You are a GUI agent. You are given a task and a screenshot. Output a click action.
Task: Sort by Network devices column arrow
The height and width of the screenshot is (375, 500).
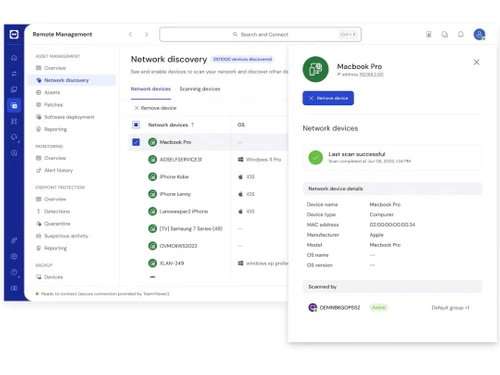(192, 125)
